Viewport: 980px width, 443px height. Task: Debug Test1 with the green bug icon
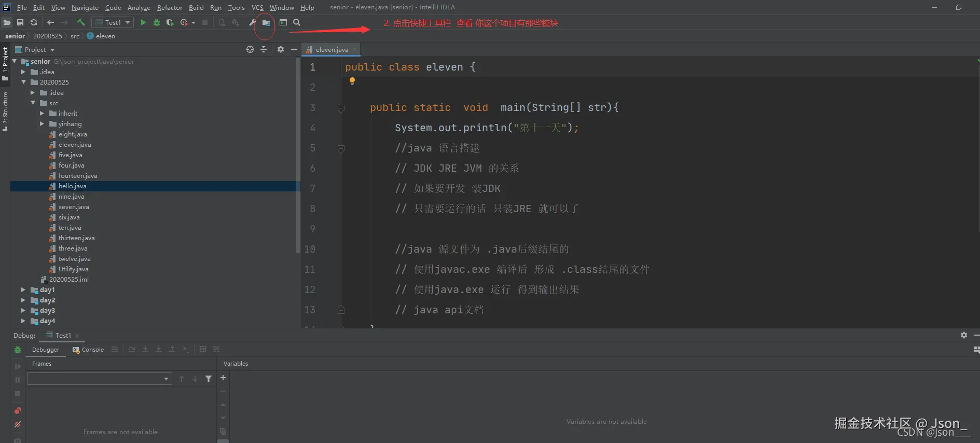point(157,22)
